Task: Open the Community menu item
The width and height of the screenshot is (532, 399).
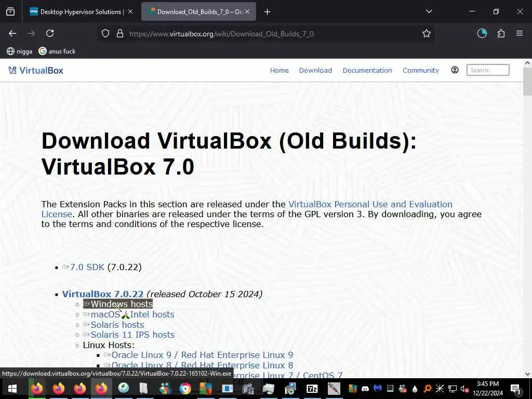Action: [421, 70]
